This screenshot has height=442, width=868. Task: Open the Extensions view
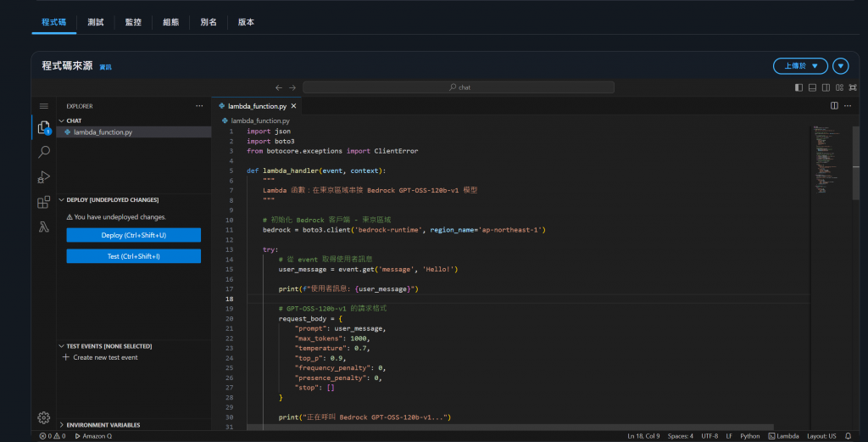pos(44,202)
